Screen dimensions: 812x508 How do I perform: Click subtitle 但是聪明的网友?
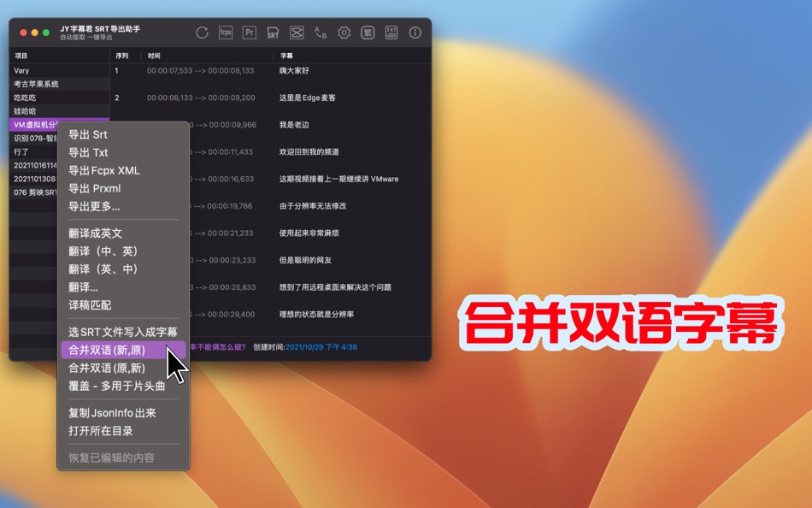point(305,260)
